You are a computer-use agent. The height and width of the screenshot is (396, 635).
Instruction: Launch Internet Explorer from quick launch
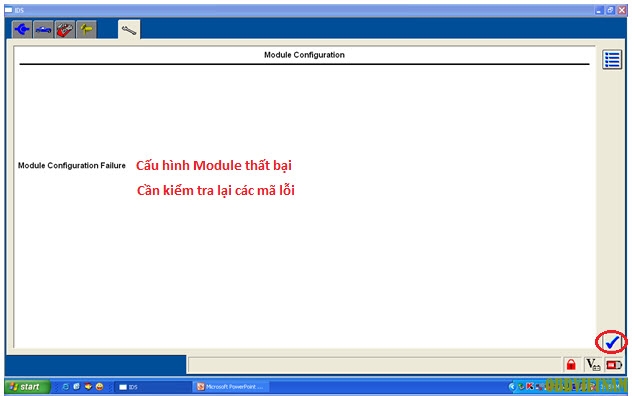click(65, 387)
